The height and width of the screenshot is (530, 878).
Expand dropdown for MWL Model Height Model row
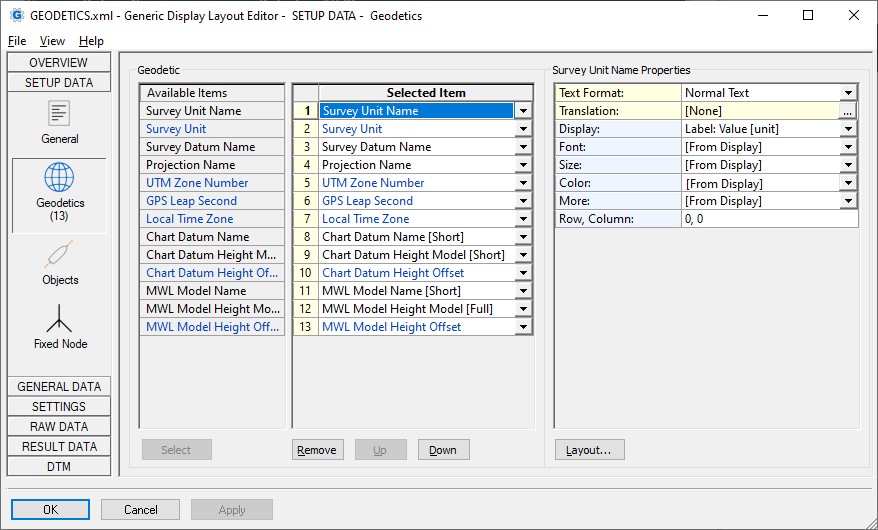coord(523,309)
